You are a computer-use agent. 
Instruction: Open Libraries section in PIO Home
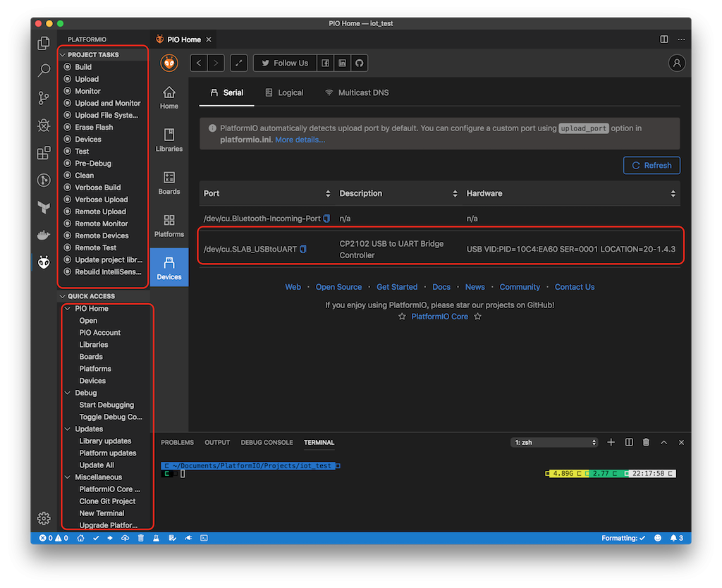pos(169,140)
